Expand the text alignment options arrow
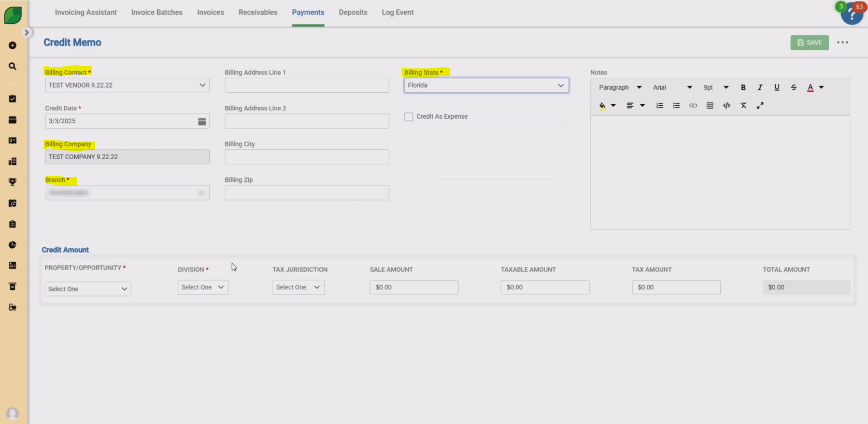This screenshot has height=424, width=868. [642, 106]
